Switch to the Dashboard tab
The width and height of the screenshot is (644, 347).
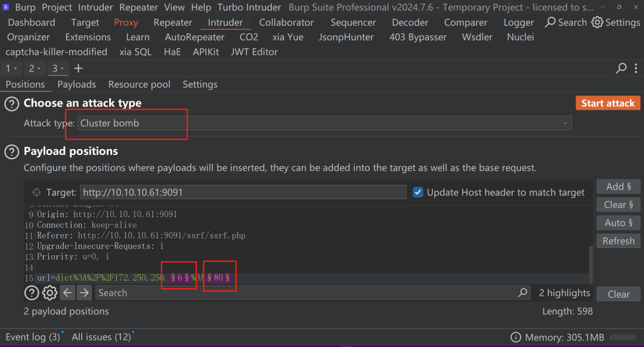pos(31,23)
